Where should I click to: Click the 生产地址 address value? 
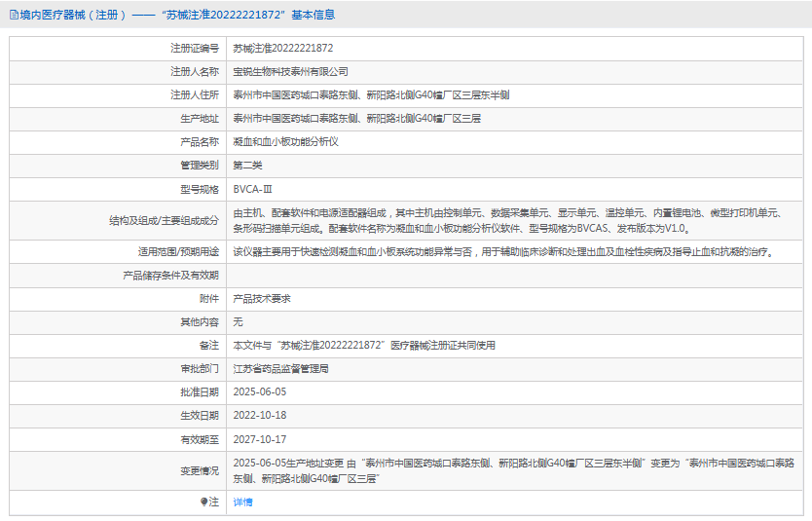(356, 119)
